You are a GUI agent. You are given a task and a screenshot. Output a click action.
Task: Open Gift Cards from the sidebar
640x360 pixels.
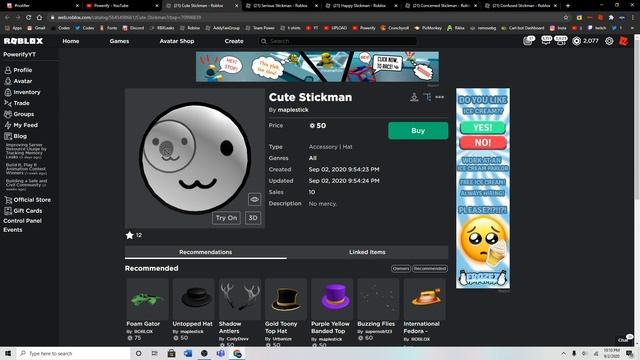[x=23, y=211]
